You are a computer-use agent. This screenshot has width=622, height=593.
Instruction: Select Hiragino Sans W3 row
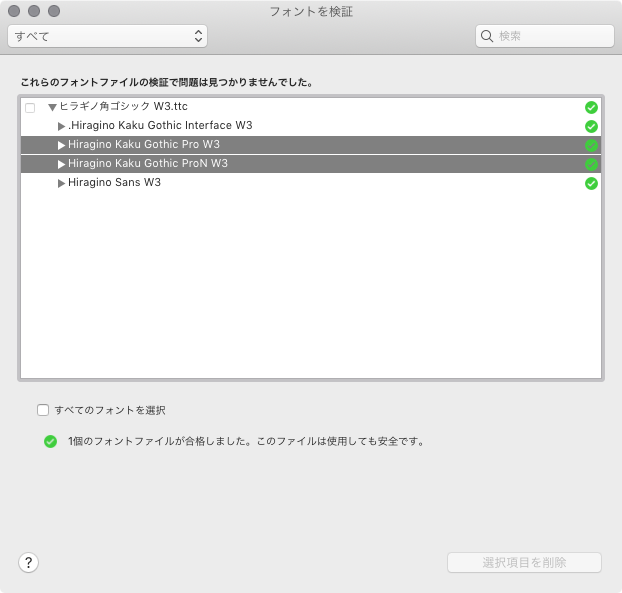point(311,183)
